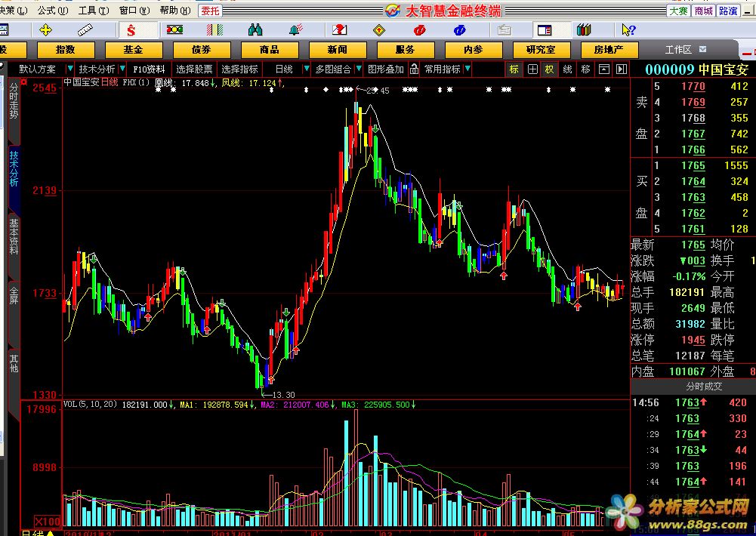This screenshot has width=756, height=536.
Task: Click the 图形叠加 button
Action: point(385,69)
